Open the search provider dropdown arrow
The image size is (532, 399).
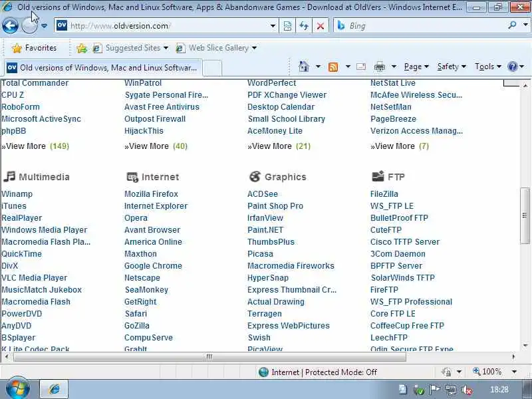[525, 25]
